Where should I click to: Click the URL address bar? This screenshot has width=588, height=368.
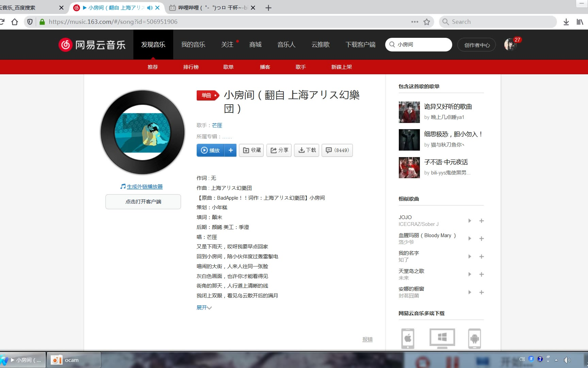point(228,22)
